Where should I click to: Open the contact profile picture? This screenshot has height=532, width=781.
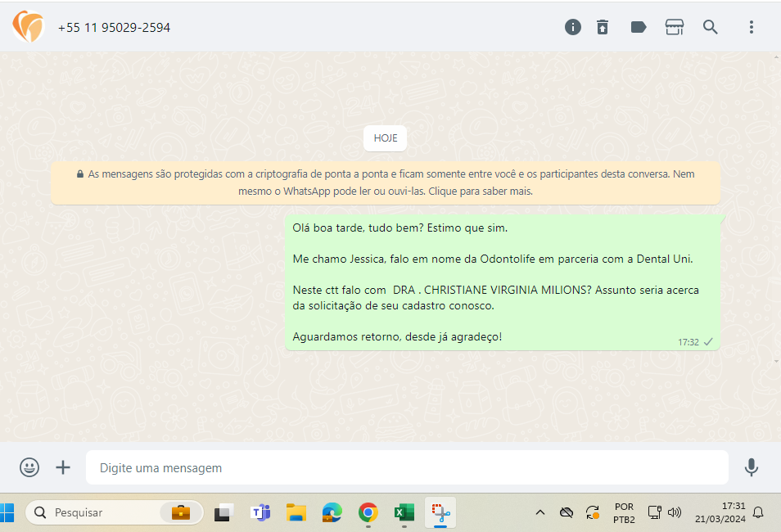tap(29, 26)
